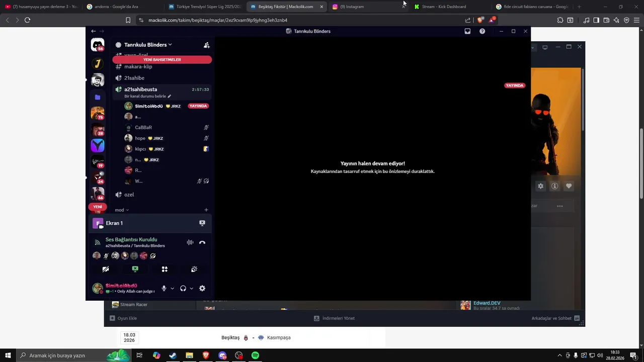The width and height of the screenshot is (644, 362).
Task: Select hope JRKZ user in voice channel
Action: point(167,138)
